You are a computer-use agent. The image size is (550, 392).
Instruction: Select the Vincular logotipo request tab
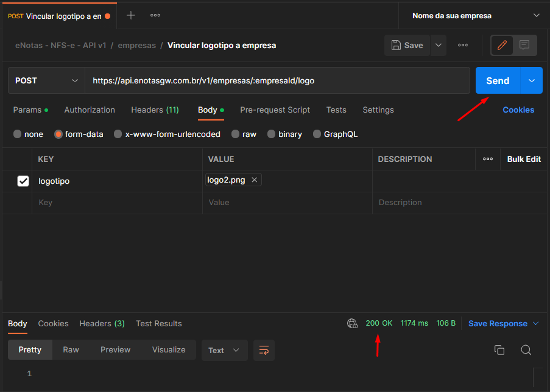coord(59,16)
